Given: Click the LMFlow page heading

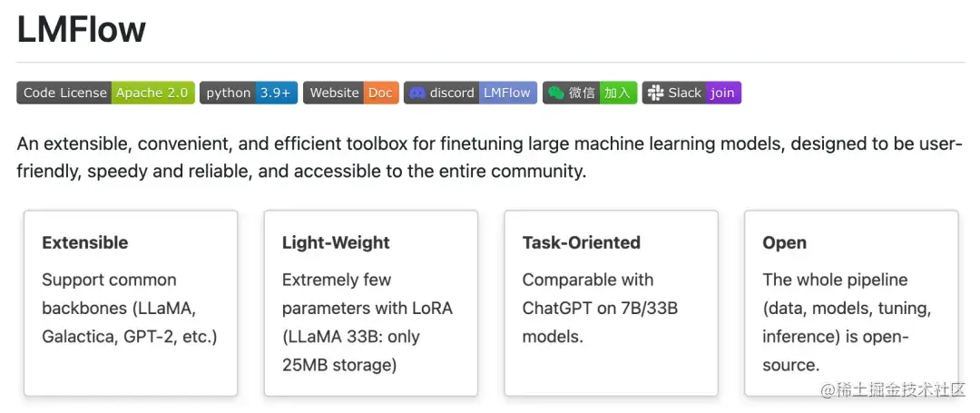Looking at the screenshot, I should [82, 30].
